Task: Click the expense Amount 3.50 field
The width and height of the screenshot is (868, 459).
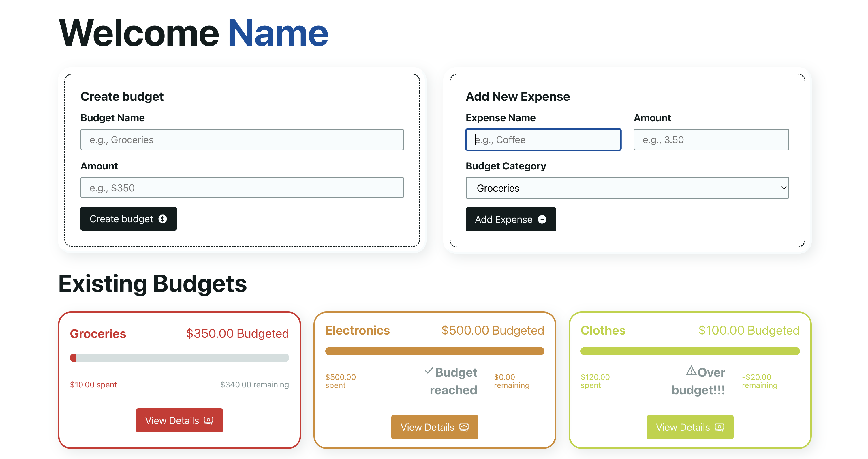Action: (x=711, y=140)
